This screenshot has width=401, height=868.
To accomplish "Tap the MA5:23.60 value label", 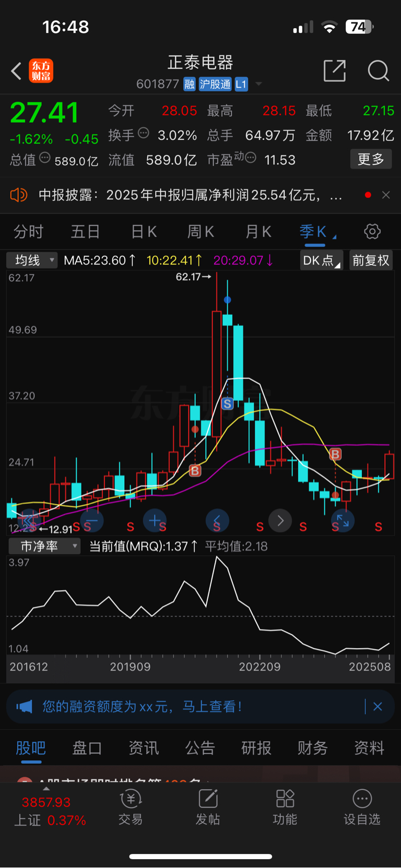I will [100, 260].
